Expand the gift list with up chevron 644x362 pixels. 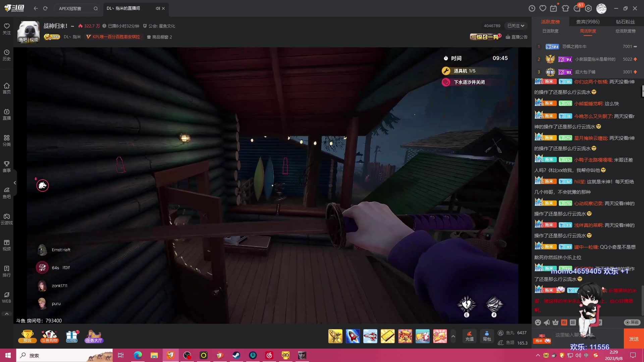(x=453, y=336)
